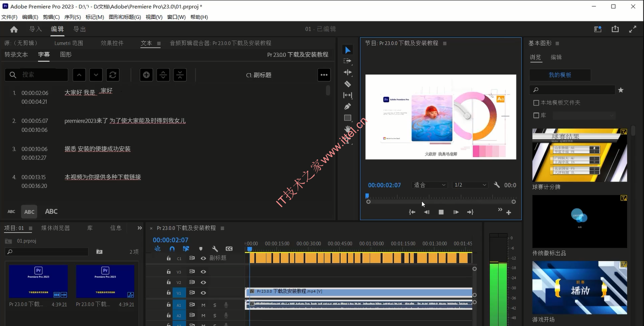This screenshot has height=326, width=644.
Task: Go to previous caption search result
Action: coord(79,75)
